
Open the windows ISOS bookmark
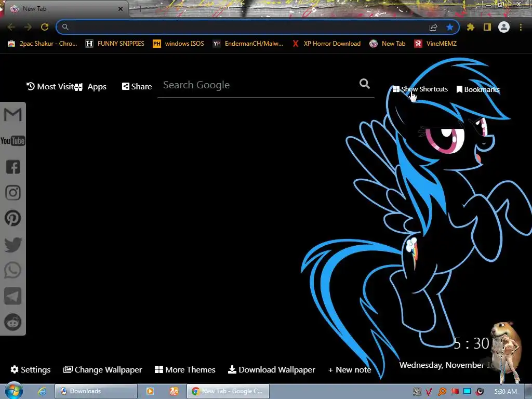179,44
